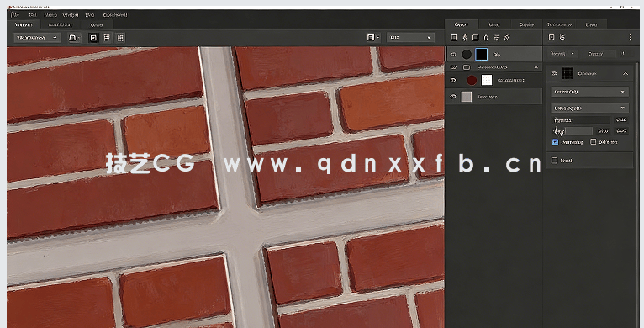Select the white mask thumbnail of red layer

coord(486,80)
